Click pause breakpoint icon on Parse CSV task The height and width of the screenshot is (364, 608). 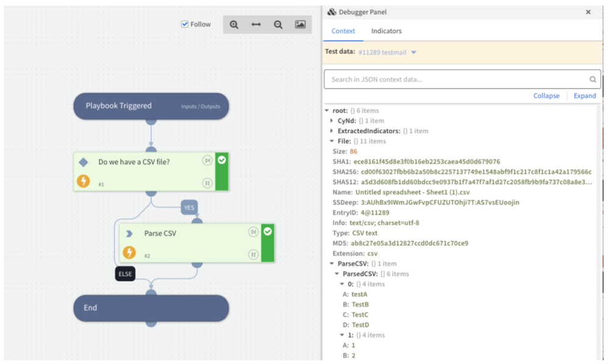click(x=253, y=254)
